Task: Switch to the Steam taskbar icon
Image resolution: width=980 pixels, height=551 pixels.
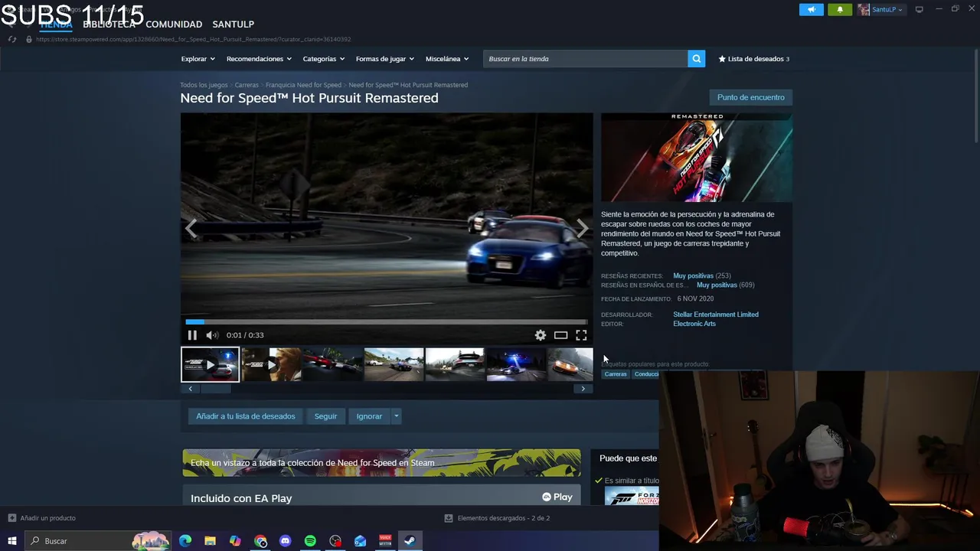Action: (x=410, y=541)
